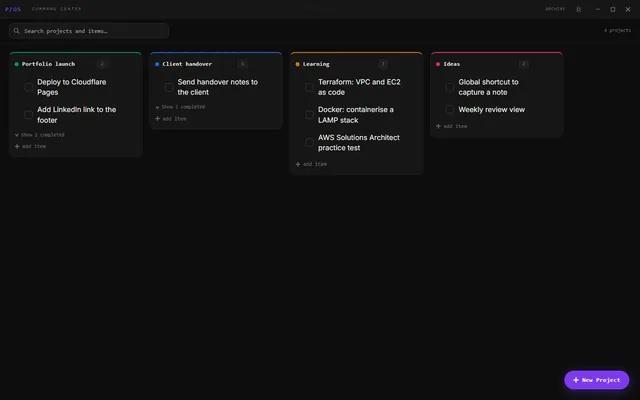640x400 pixels.
Task: Select 'AWS Solutions Architect practice test' text
Action: tap(359, 142)
